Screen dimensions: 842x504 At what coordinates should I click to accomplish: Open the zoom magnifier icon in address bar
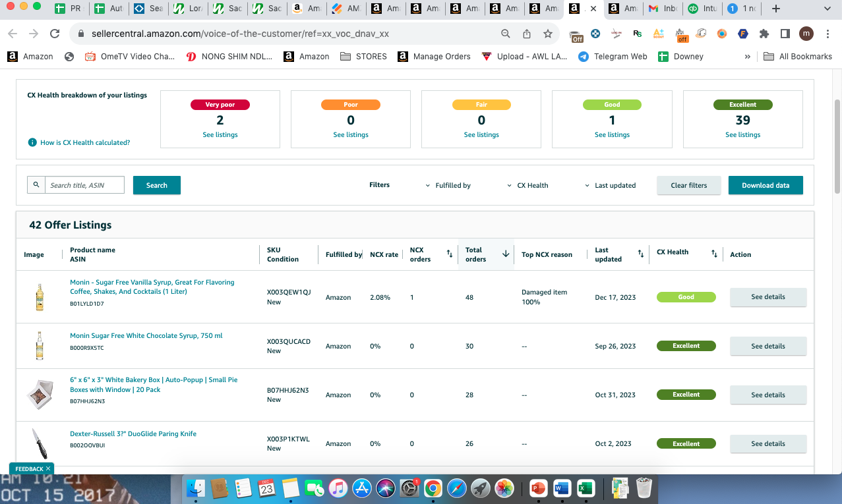tap(506, 34)
